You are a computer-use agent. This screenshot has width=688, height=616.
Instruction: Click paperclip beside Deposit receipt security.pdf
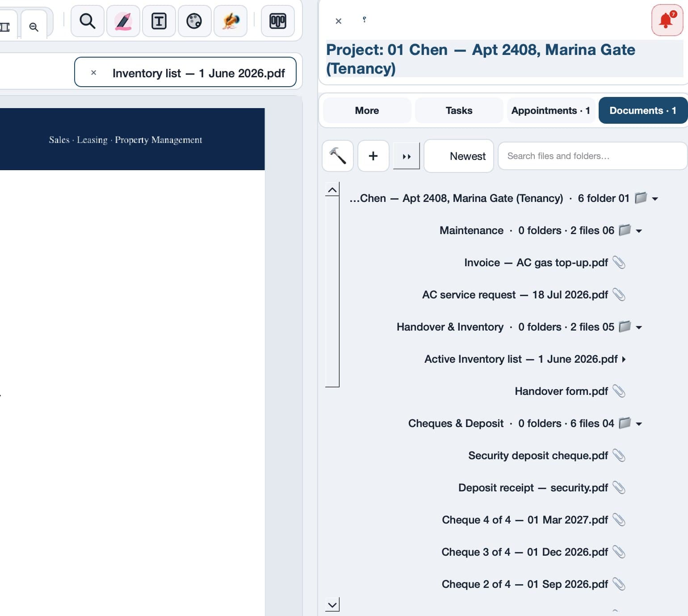coord(619,487)
